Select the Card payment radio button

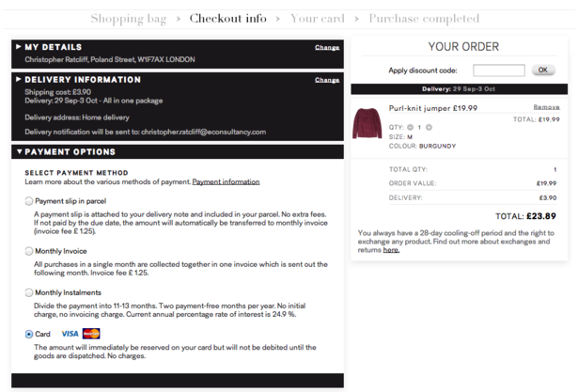tap(29, 334)
